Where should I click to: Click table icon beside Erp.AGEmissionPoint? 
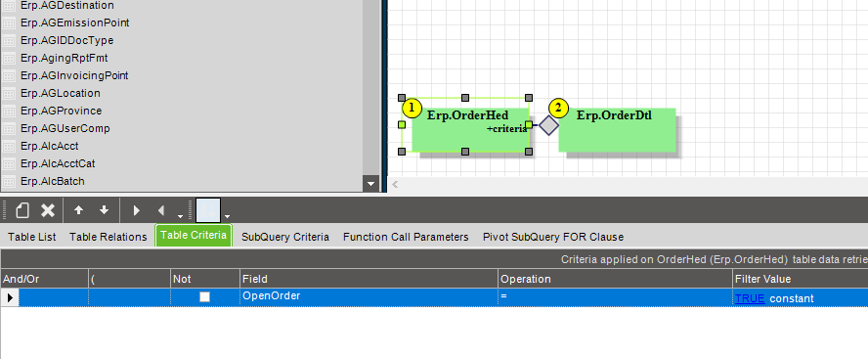[x=8, y=23]
